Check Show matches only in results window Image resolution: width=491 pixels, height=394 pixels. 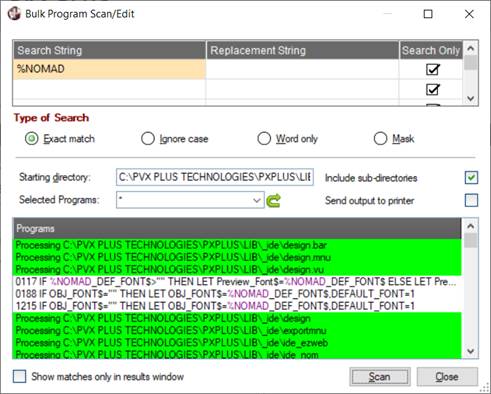tap(19, 377)
